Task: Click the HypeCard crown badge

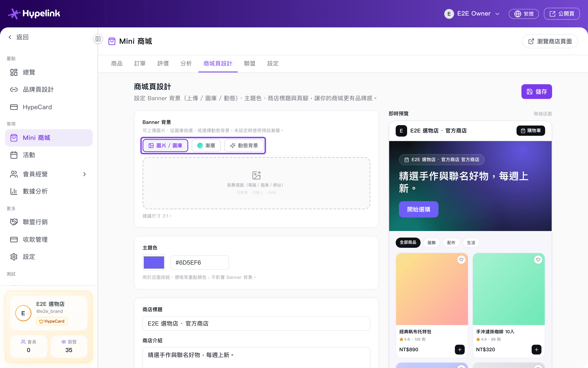Action: [x=52, y=321]
